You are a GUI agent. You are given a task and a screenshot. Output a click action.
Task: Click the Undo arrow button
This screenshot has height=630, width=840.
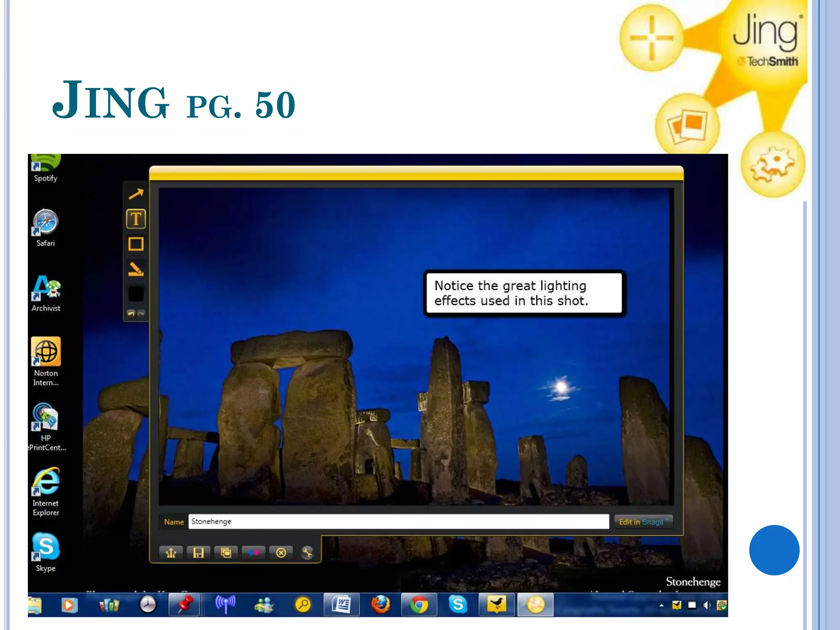[131, 314]
